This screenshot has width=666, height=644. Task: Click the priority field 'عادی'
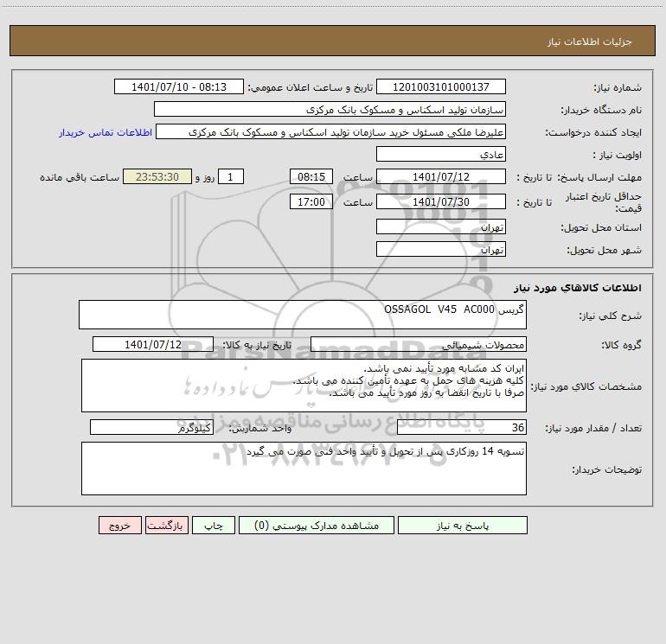(x=441, y=154)
